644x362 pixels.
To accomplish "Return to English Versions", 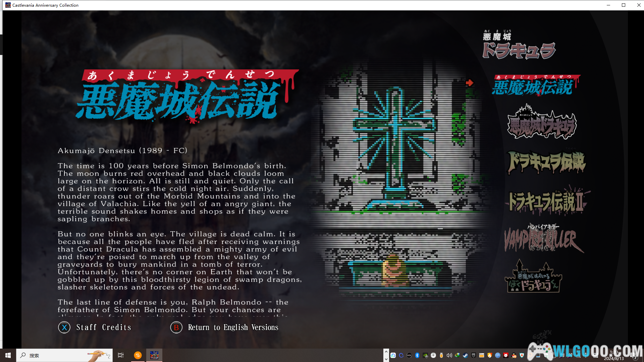I will click(233, 327).
